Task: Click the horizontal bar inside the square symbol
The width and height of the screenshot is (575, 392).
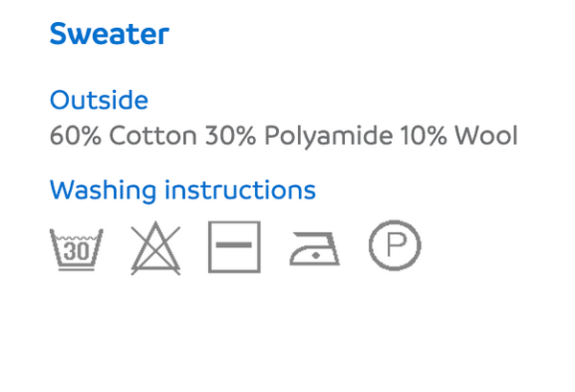Action: coord(234,244)
